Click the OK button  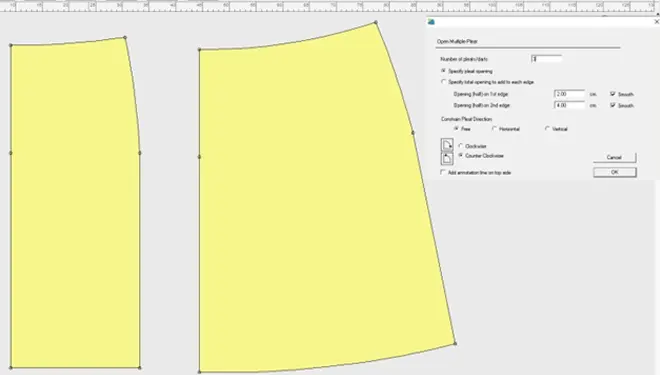615,172
